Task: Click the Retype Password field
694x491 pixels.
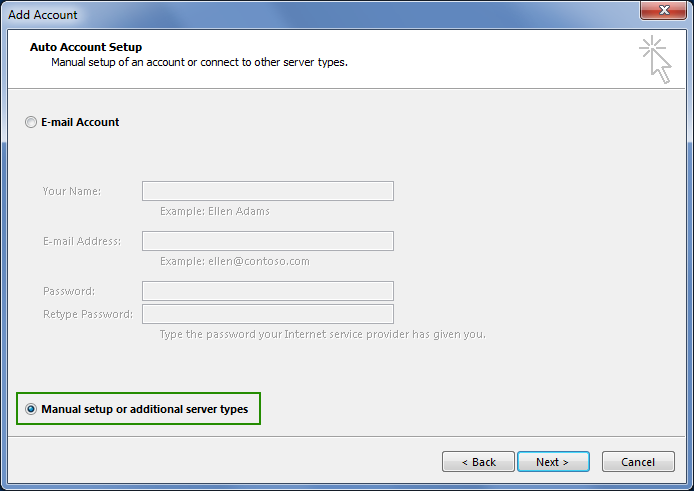Action: 268,314
